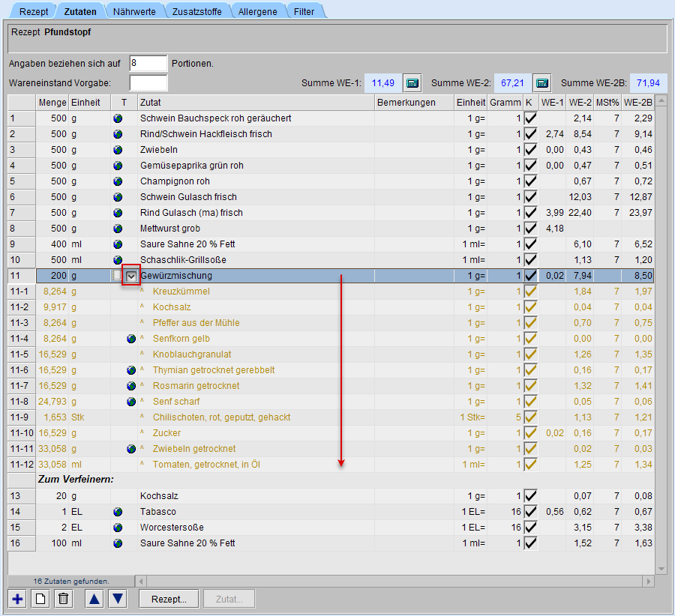Viewport: 675px width, 616px height.
Task: Click the globe icon for Tabasco
Action: click(x=118, y=512)
